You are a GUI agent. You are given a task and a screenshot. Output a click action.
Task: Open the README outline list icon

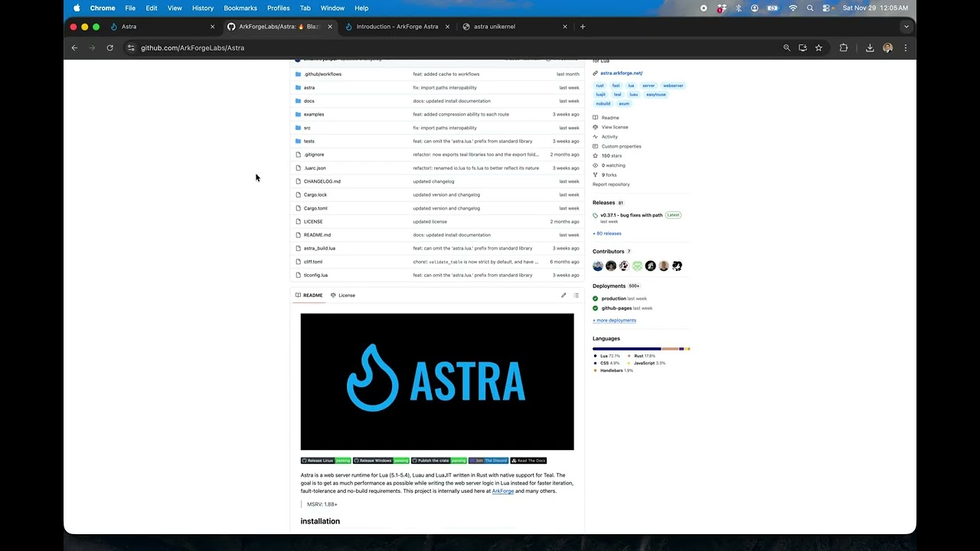(576, 295)
